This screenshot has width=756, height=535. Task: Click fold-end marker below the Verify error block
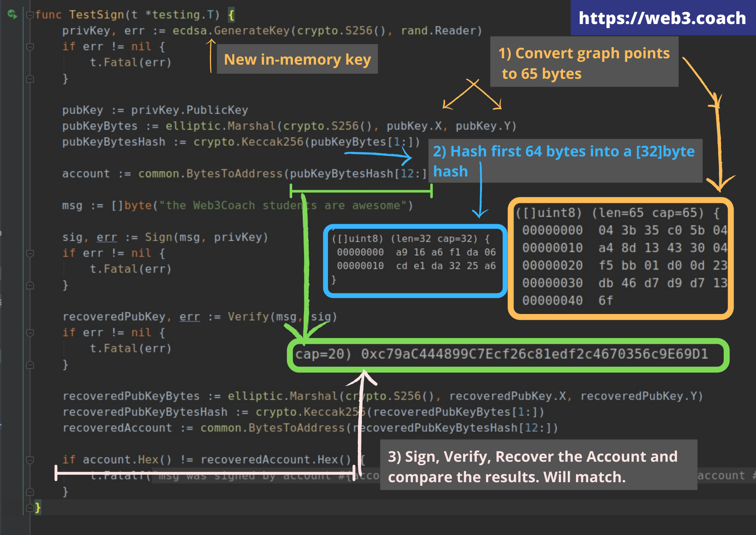point(30,365)
